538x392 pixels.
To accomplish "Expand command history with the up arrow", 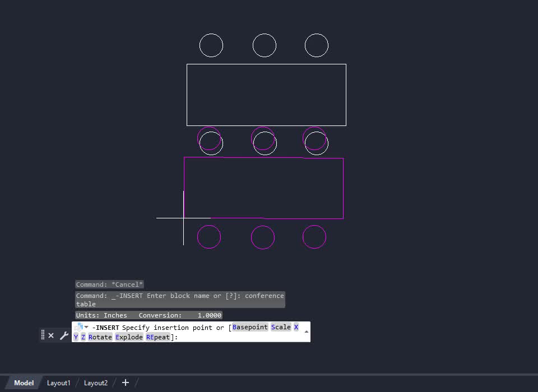I will [306, 332].
